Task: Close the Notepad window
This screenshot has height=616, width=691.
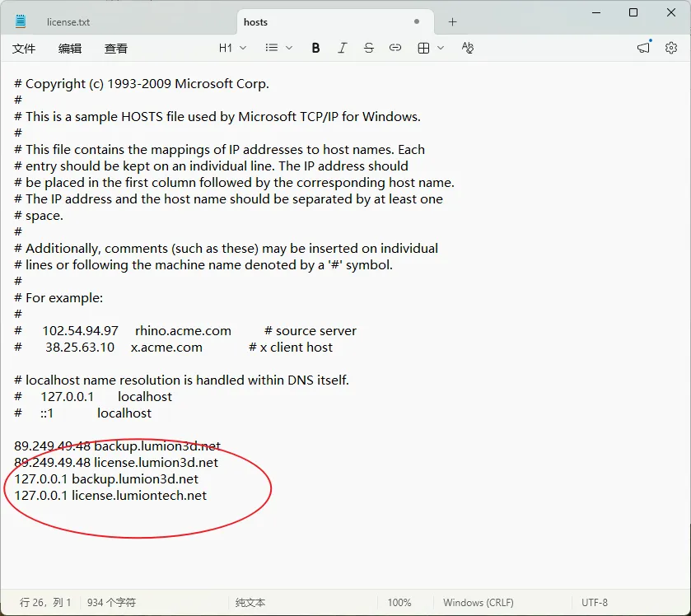Action: 670,12
